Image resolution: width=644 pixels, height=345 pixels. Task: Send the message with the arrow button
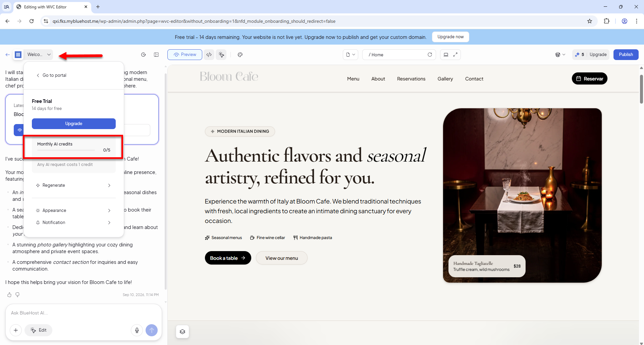click(x=152, y=330)
